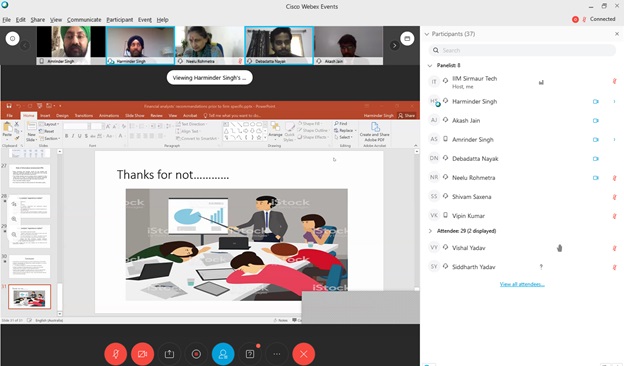Screen dimensions: 624x366
Task: Click the video layout switch icon
Action: pyautogui.click(x=407, y=39)
